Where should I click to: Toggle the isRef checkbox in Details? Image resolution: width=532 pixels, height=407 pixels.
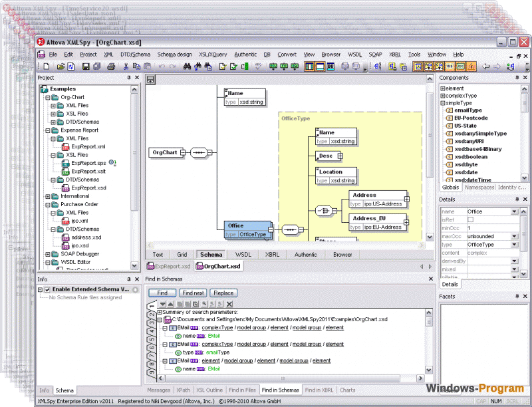pos(470,219)
